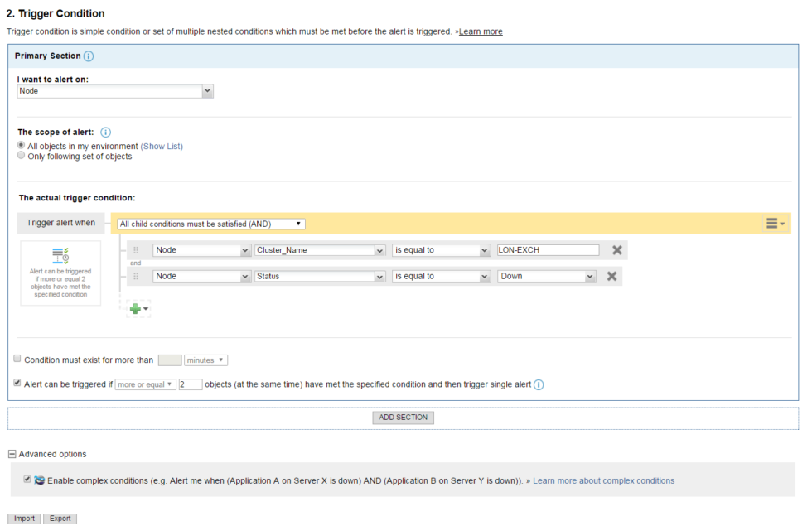Image resolution: width=812 pixels, height=531 pixels.
Task: Add a new condition via the green plus icon
Action: 134,308
